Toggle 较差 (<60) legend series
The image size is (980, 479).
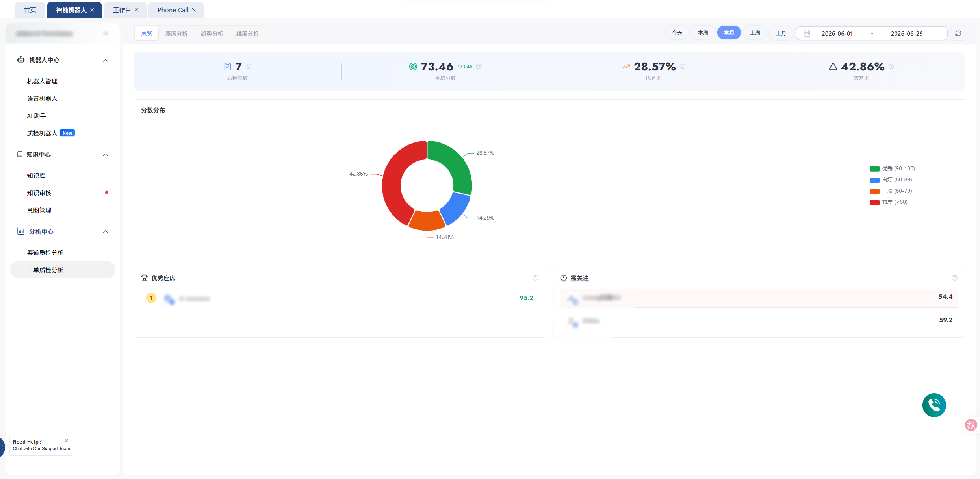(x=889, y=202)
